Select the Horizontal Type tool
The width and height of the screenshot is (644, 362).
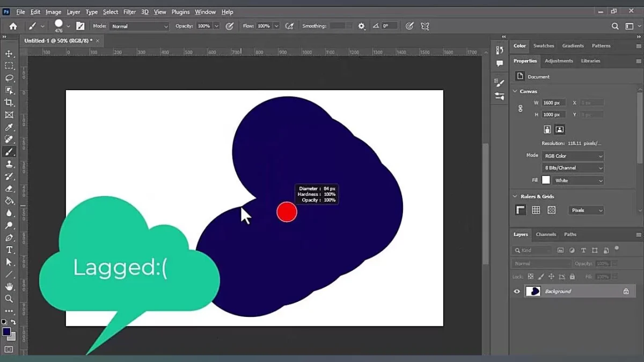9,250
